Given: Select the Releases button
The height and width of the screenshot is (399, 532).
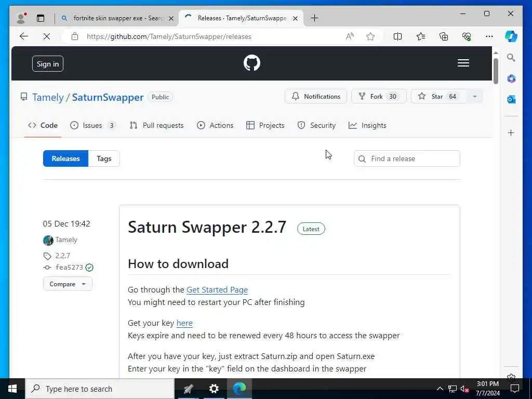Looking at the screenshot, I should [x=66, y=158].
